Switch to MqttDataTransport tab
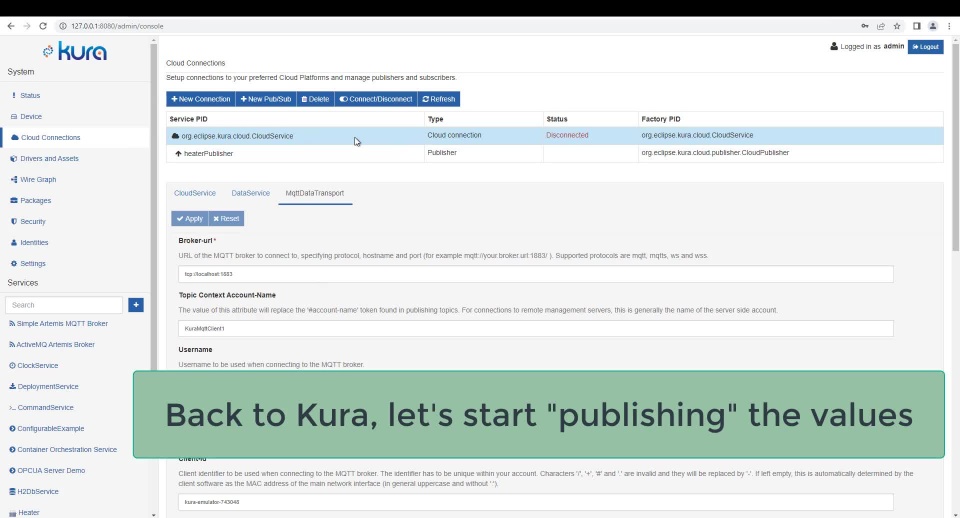This screenshot has height=518, width=960. coord(315,193)
